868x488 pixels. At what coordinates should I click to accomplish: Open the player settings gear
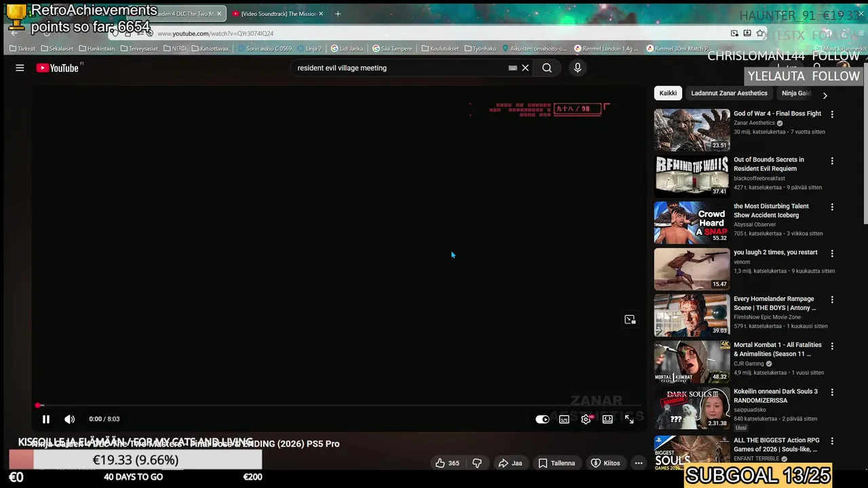(x=586, y=420)
